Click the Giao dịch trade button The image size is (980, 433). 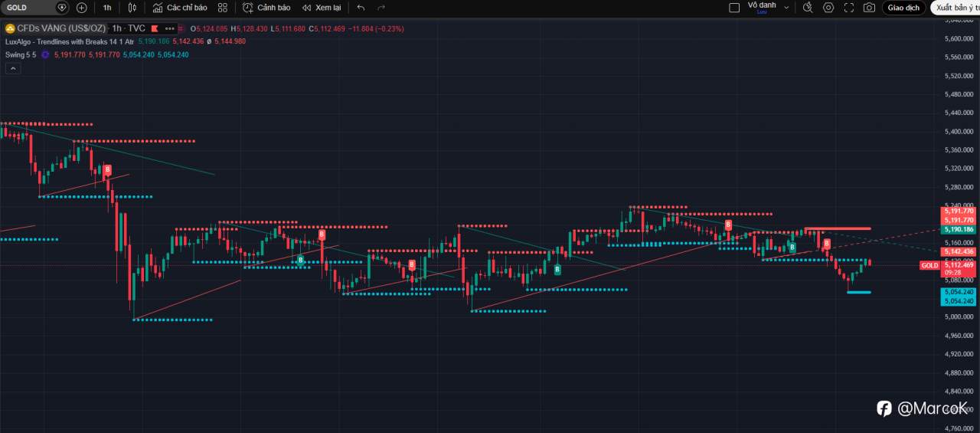904,8
